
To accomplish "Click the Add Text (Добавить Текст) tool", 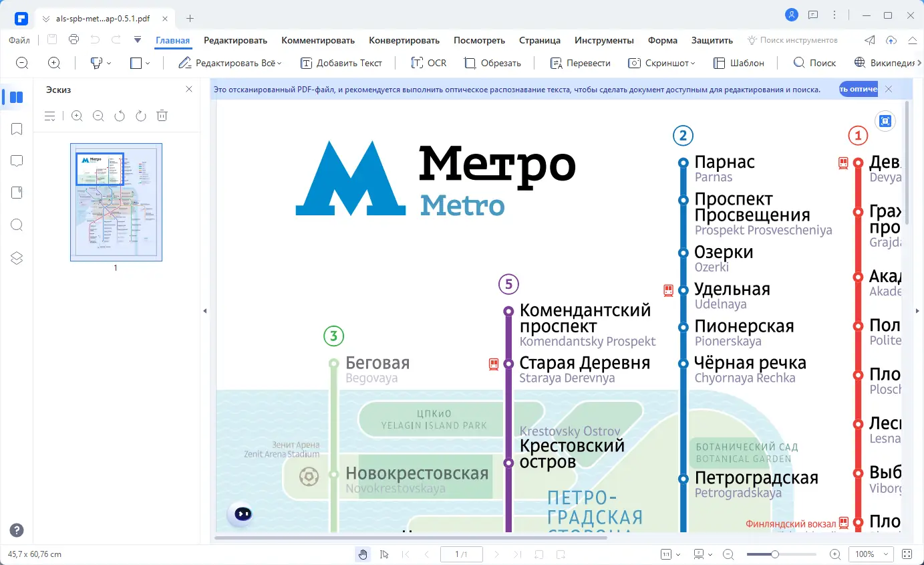I will tap(341, 63).
